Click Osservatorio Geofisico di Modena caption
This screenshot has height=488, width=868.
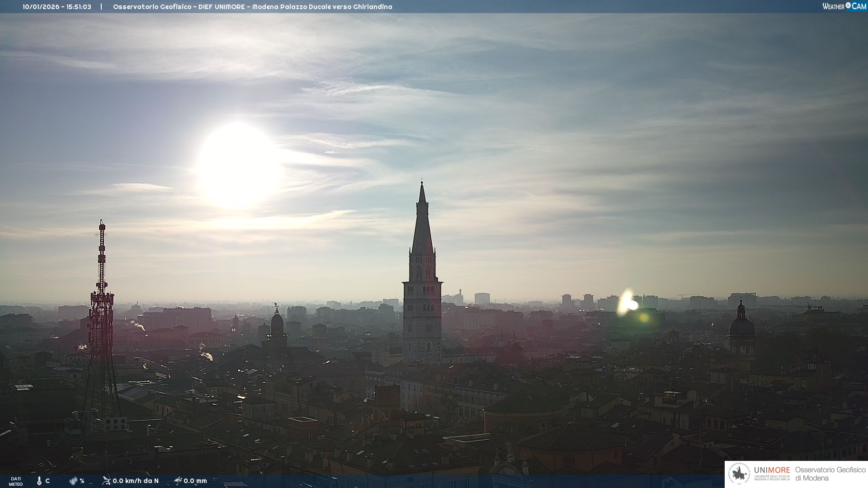coord(830,474)
